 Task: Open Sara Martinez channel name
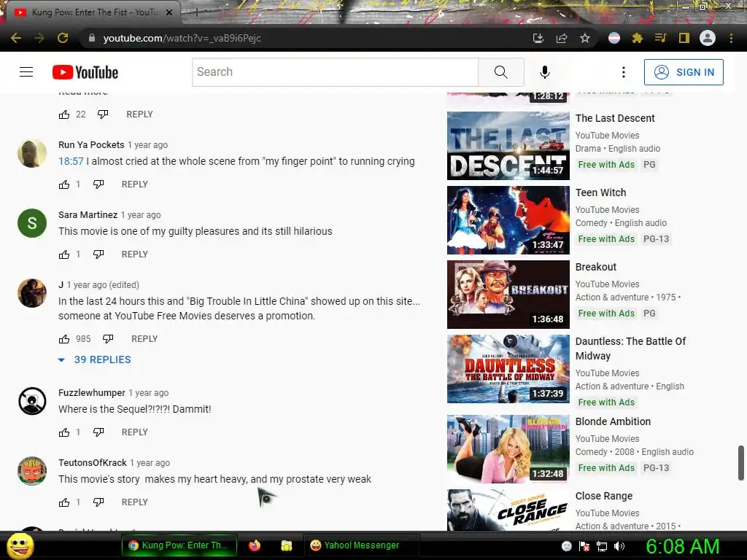[88, 215]
